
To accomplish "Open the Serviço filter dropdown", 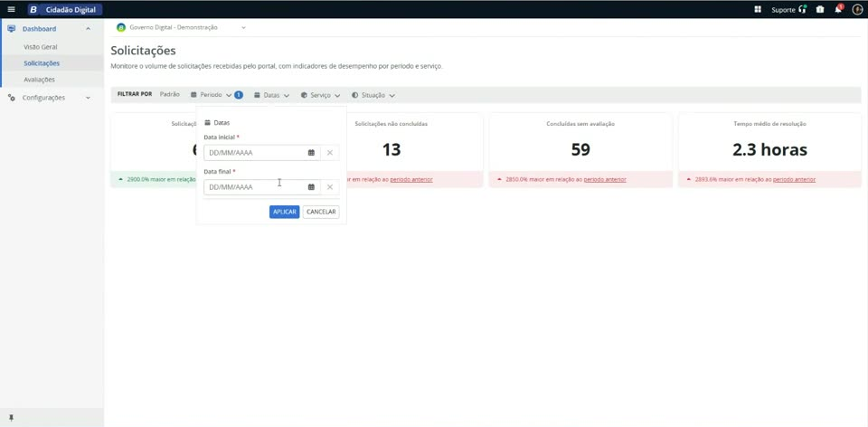I will (x=320, y=95).
